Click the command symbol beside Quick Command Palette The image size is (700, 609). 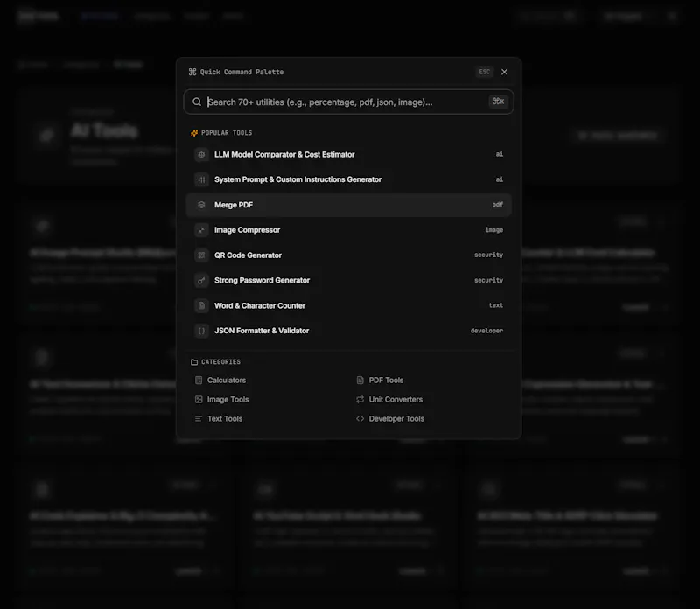[x=192, y=72]
